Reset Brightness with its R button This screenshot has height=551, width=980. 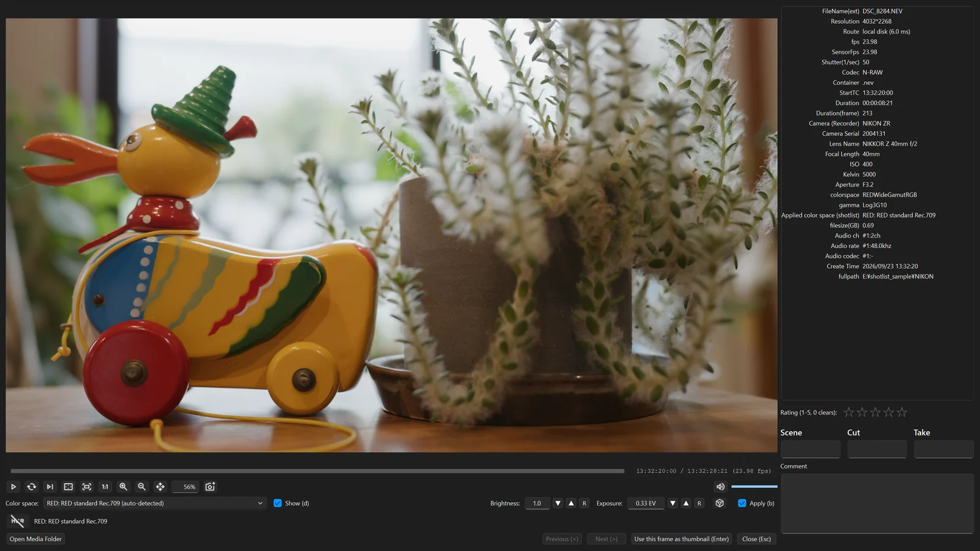click(x=584, y=503)
